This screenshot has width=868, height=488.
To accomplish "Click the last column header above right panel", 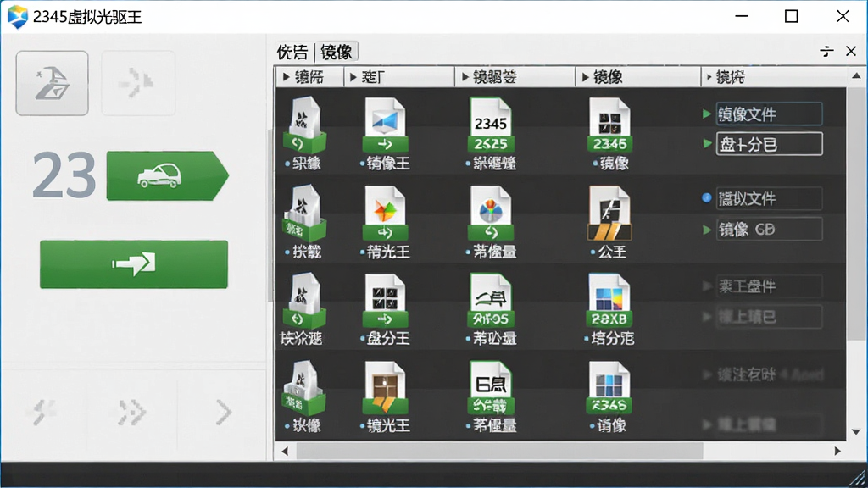I will pos(774,77).
